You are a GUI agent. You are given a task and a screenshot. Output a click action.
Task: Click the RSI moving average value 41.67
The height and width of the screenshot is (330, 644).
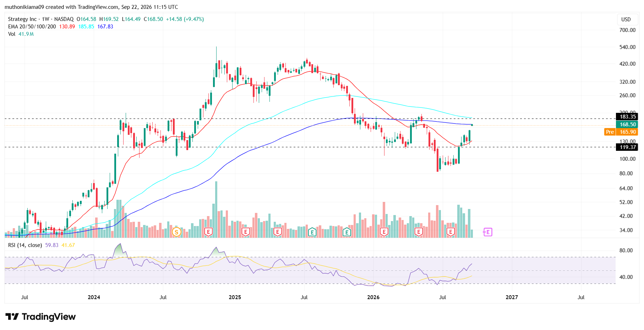click(68, 245)
